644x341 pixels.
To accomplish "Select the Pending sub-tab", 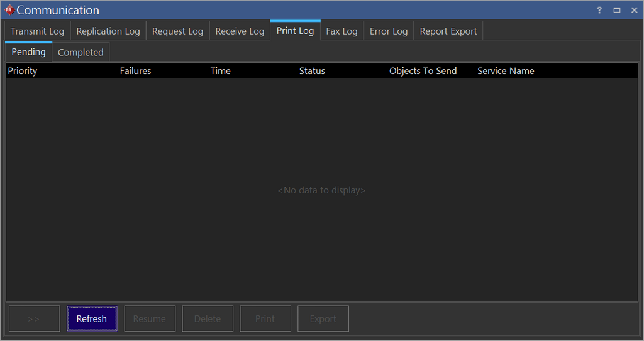I will tap(29, 52).
